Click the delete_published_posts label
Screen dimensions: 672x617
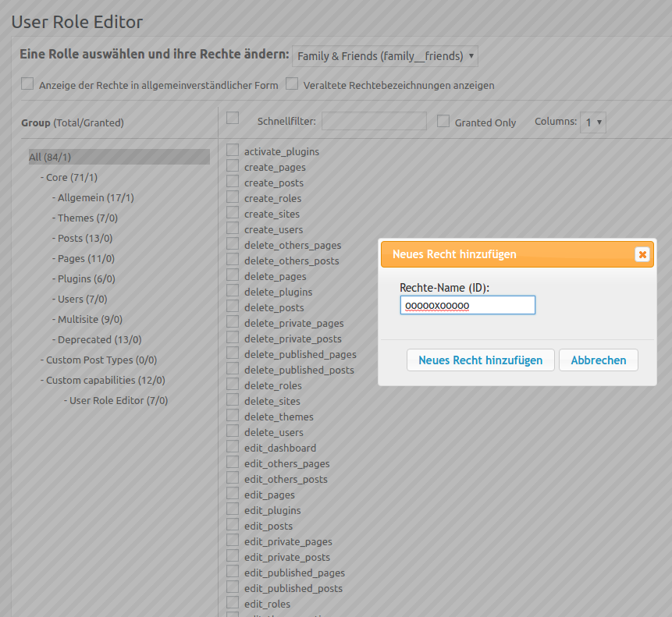(299, 370)
